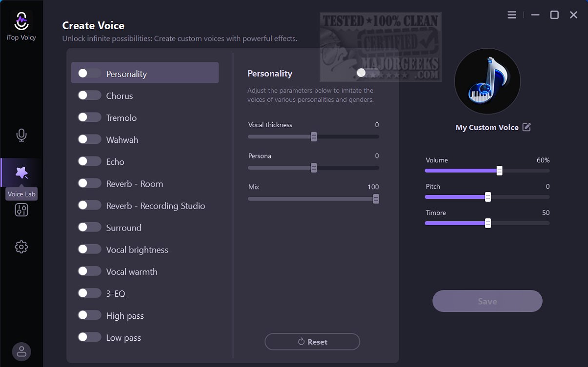Open the user account profile icon
The width and height of the screenshot is (588, 367).
[x=21, y=351]
